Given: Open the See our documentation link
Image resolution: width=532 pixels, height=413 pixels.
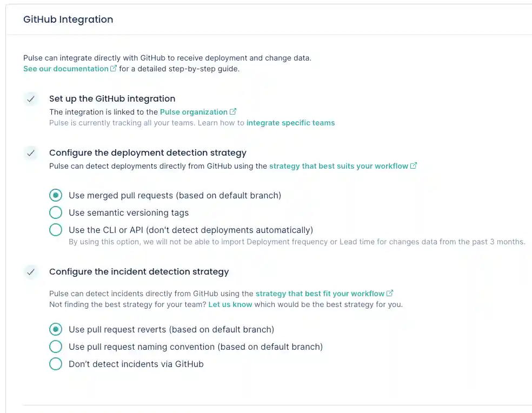Looking at the screenshot, I should point(65,69).
